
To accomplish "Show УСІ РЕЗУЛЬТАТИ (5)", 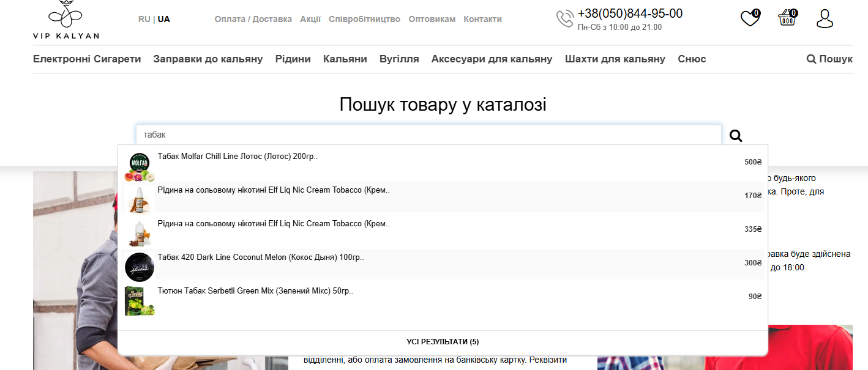I will 443,342.
